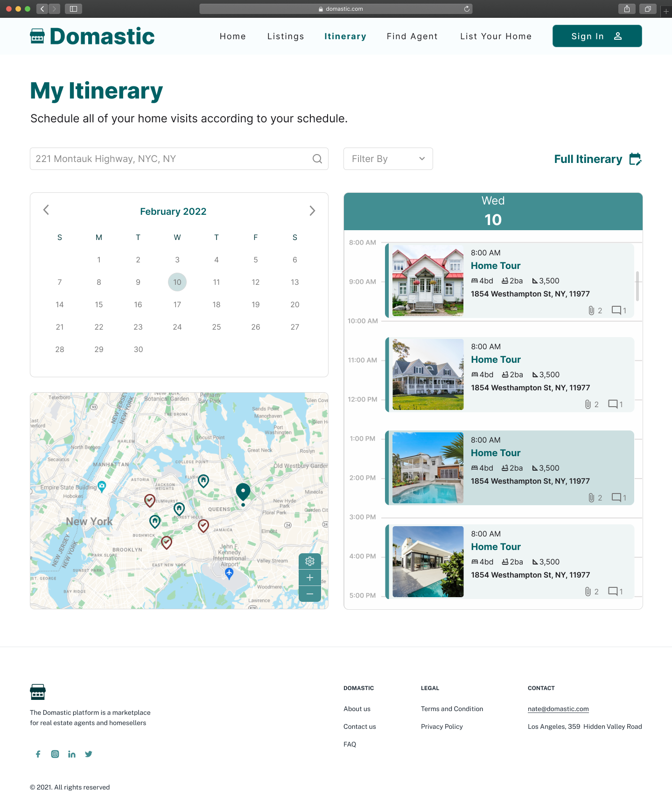Open the Twitter icon in footer
The image size is (672, 811).
point(89,754)
